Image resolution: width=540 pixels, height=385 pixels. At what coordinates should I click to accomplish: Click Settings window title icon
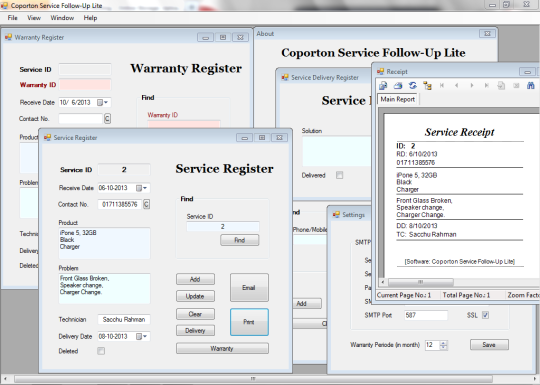coord(336,215)
